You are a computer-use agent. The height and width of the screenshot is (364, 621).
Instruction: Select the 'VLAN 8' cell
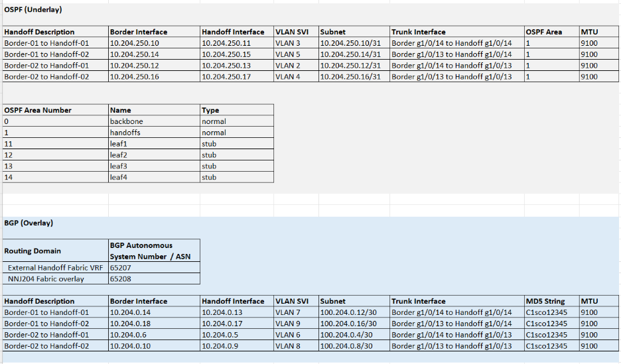[297, 346]
